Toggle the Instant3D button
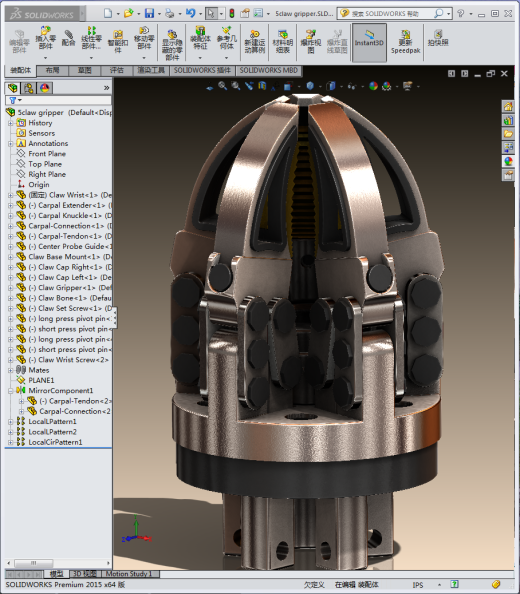The image size is (520, 594). pyautogui.click(x=369, y=42)
